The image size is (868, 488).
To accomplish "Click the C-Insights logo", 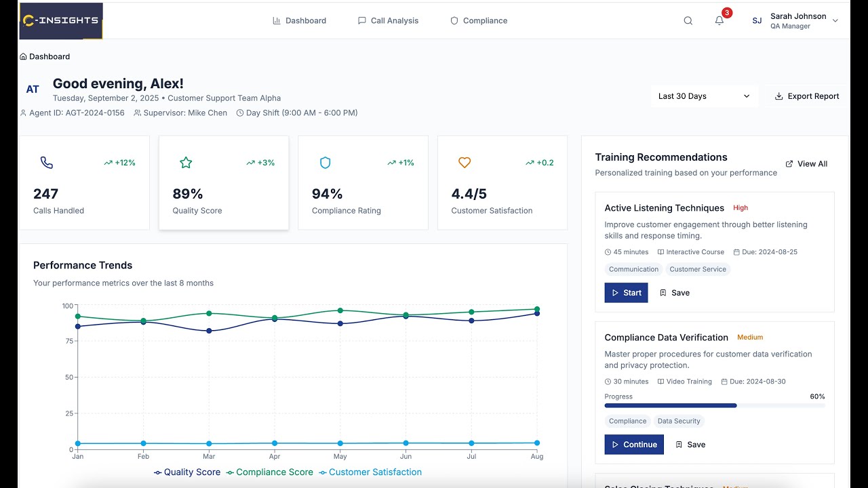I will point(61,20).
